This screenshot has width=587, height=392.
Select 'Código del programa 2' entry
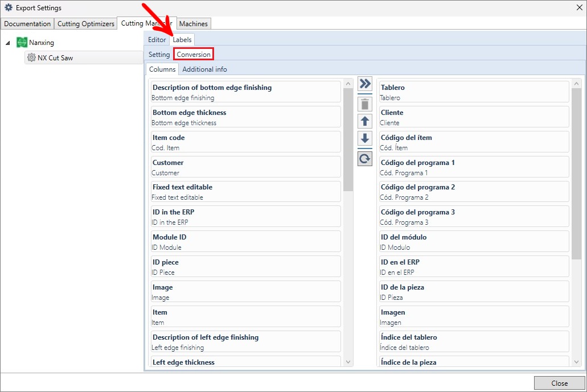[x=474, y=192]
